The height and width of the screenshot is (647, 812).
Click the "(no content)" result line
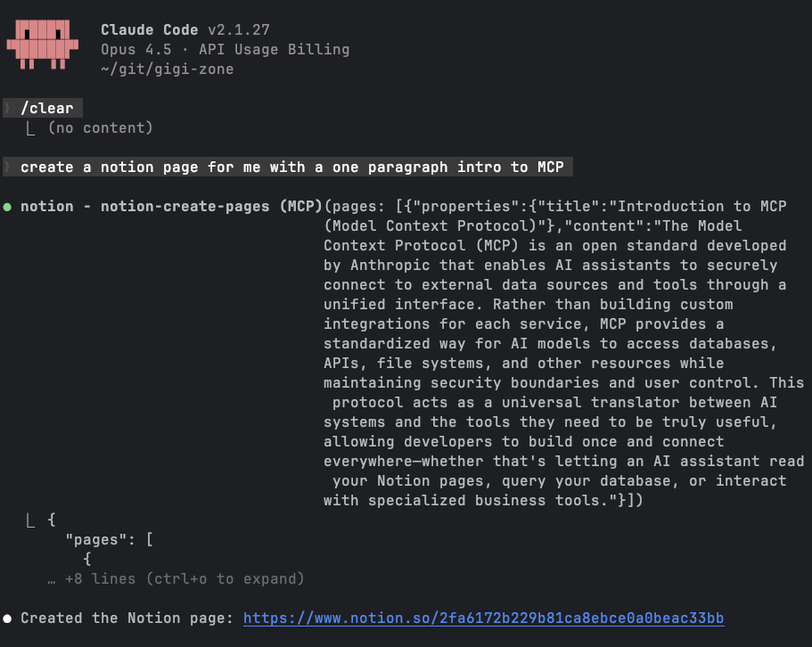[x=100, y=128]
